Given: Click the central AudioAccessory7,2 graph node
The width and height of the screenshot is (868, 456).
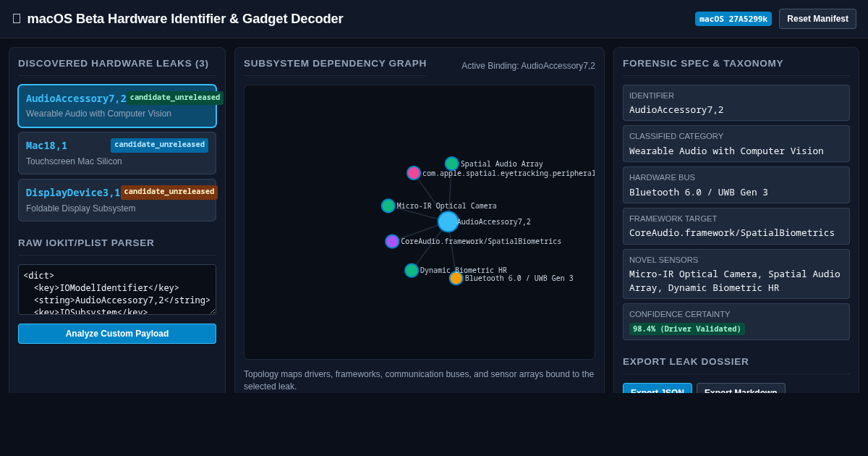Looking at the screenshot, I should (x=448, y=221).
